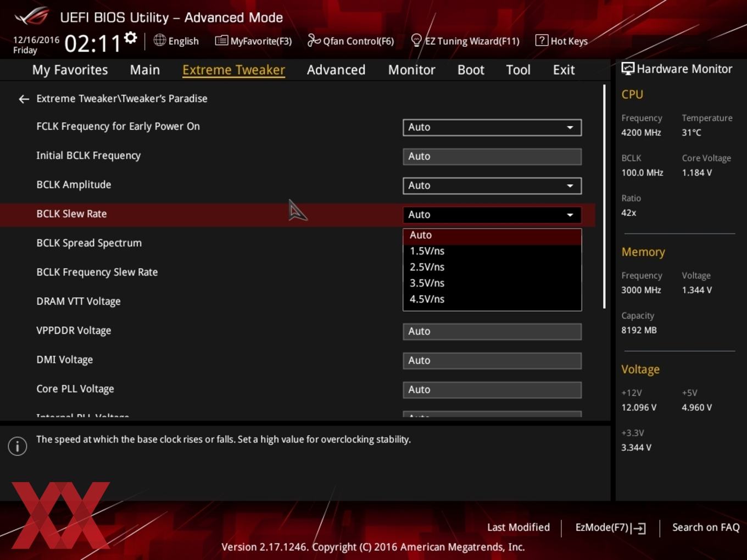747x560 pixels.
Task: Click the globe language icon
Action: (x=159, y=40)
